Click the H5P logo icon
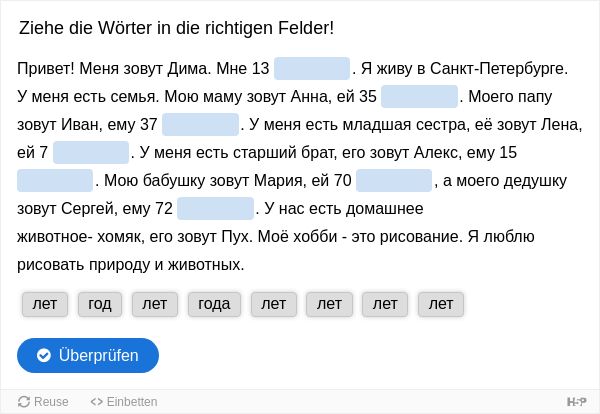This screenshot has width=600, height=414. pos(576,402)
